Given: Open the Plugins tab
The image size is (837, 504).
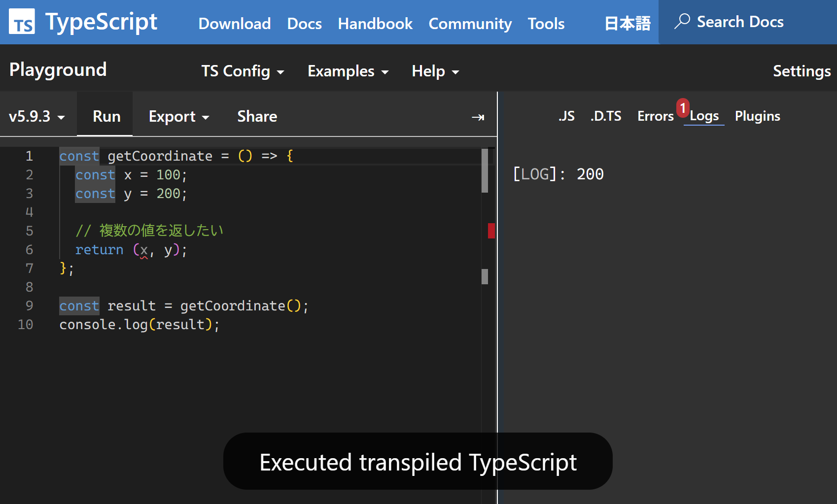Looking at the screenshot, I should [x=757, y=116].
